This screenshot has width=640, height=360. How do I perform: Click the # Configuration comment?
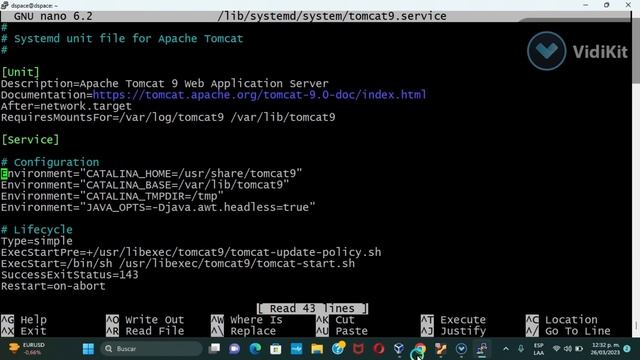coord(50,162)
